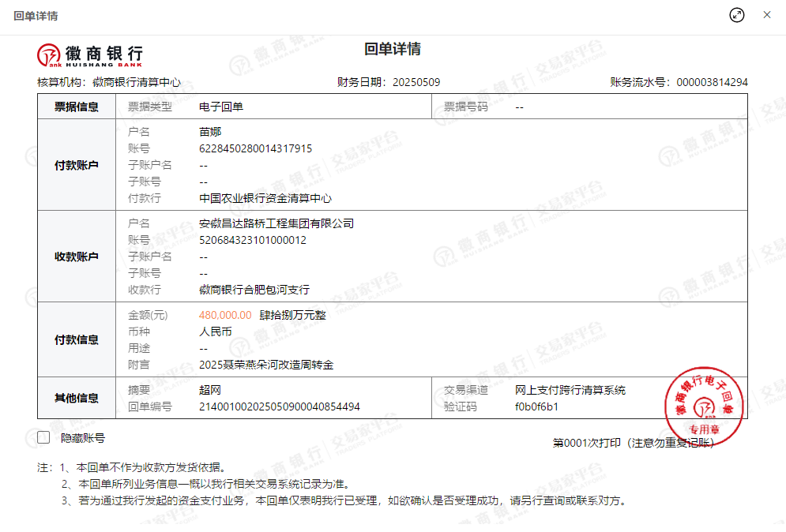Click the accounting date 20250509
786x532 pixels.
416,82
